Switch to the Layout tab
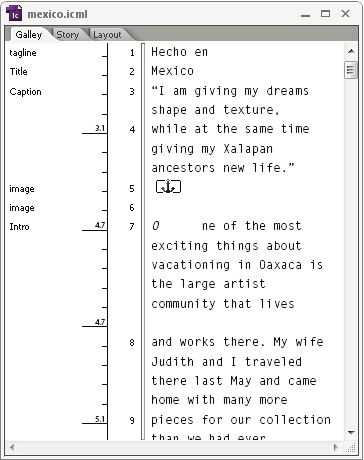The image size is (364, 460). (x=107, y=35)
